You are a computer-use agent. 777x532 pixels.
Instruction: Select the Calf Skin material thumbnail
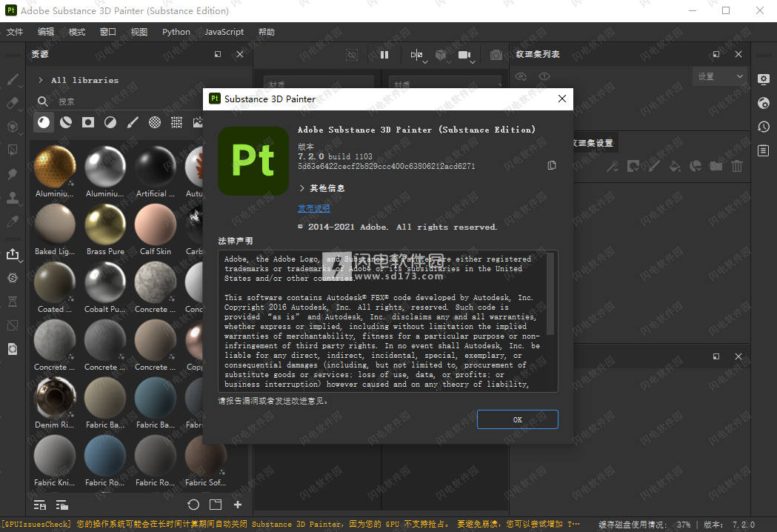(x=156, y=230)
